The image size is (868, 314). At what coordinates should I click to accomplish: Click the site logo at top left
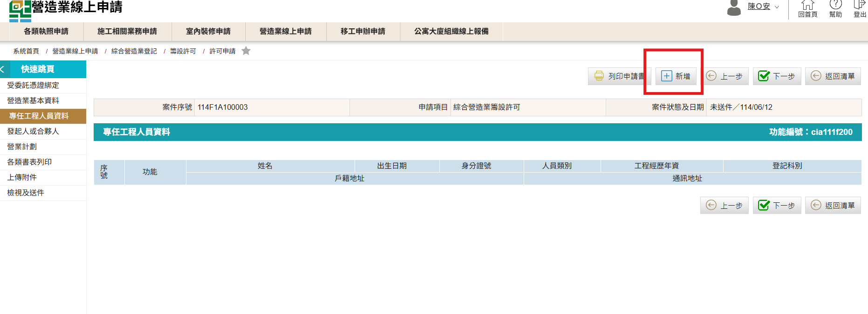[20, 11]
